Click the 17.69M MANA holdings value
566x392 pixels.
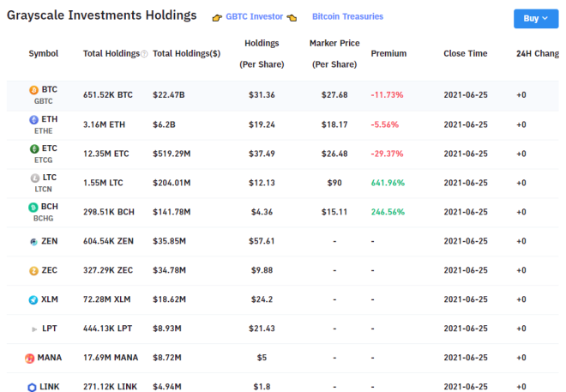click(x=111, y=358)
